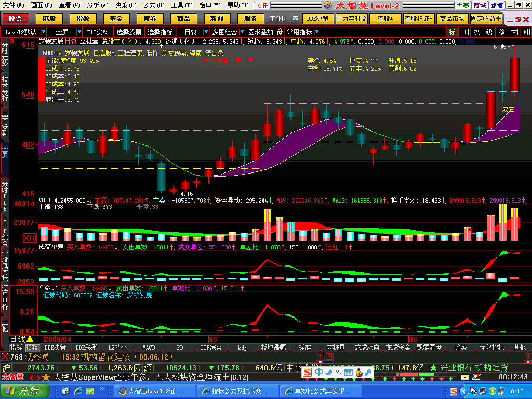532x399 pixels.
Task: Click the 选择股票 button
Action: pos(129,32)
